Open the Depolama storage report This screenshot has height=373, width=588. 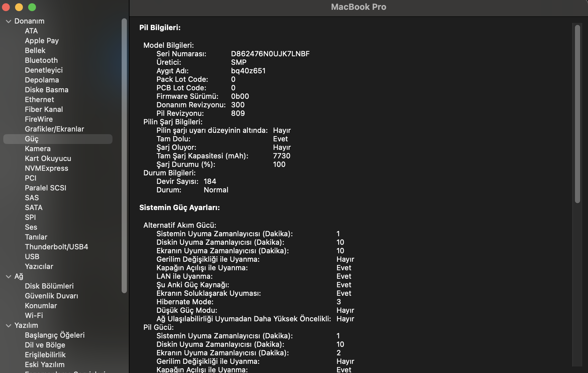(42, 80)
